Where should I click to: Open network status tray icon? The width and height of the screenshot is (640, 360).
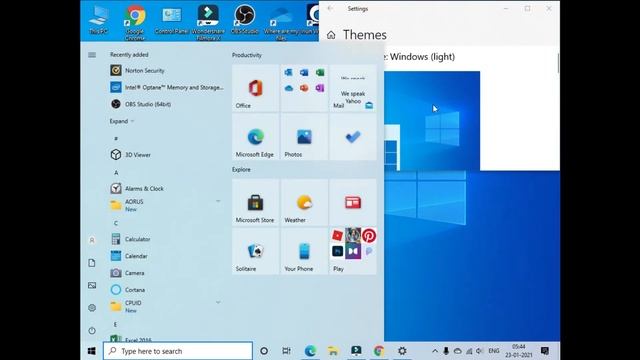469,351
